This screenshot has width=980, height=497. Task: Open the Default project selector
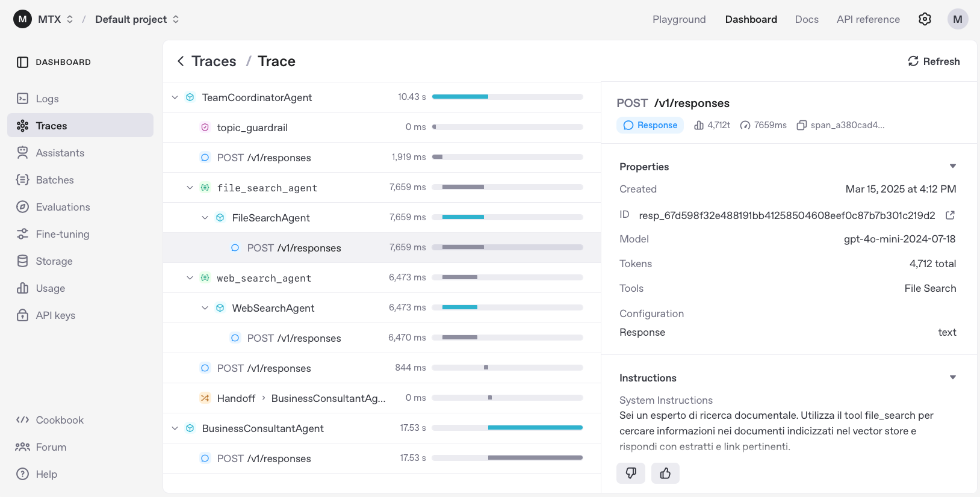coord(137,19)
